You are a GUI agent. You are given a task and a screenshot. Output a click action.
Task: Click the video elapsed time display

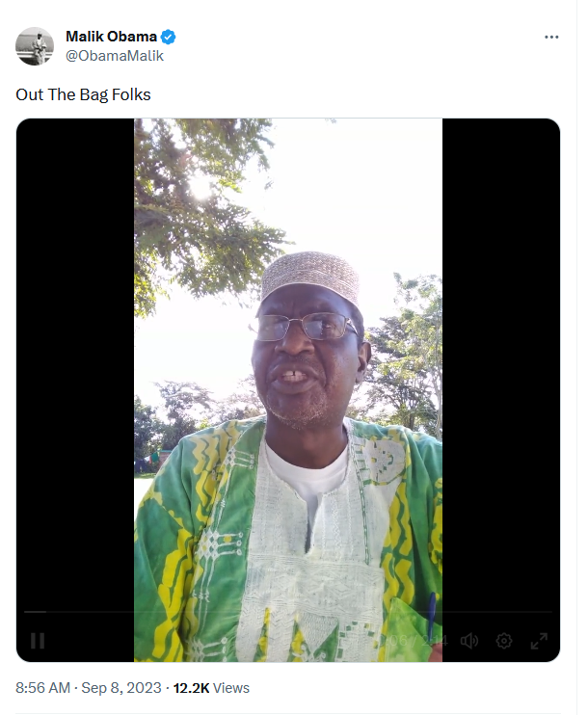pyautogui.click(x=418, y=641)
